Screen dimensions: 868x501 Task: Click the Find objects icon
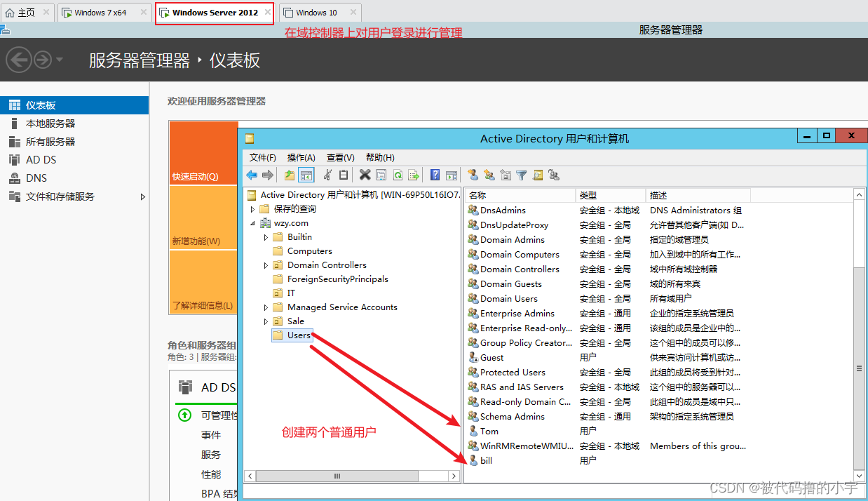point(538,175)
